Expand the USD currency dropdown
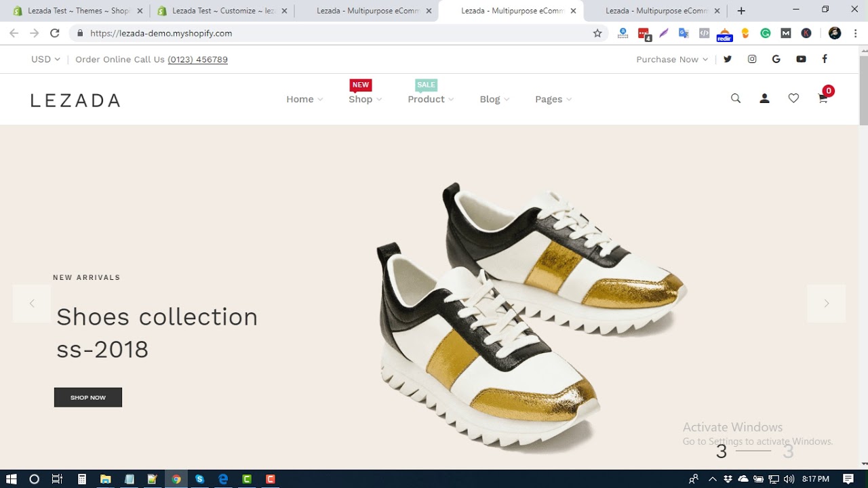Viewport: 868px width, 488px height. pos(45,59)
